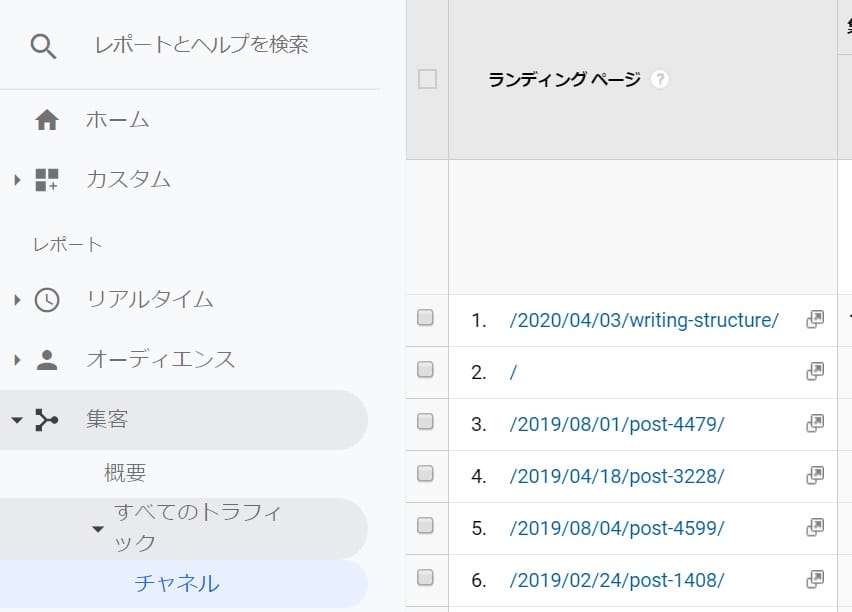
Task: Open リアルタイム via its clock icon
Action: (x=46, y=299)
